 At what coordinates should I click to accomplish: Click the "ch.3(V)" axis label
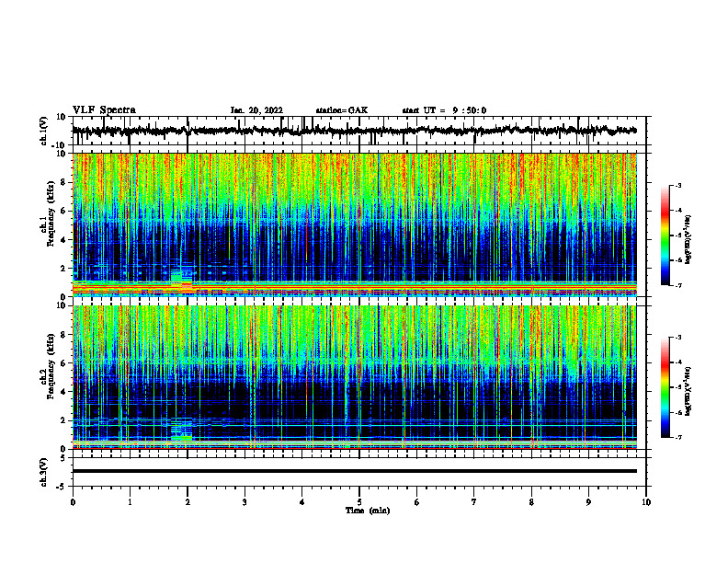pyautogui.click(x=43, y=472)
